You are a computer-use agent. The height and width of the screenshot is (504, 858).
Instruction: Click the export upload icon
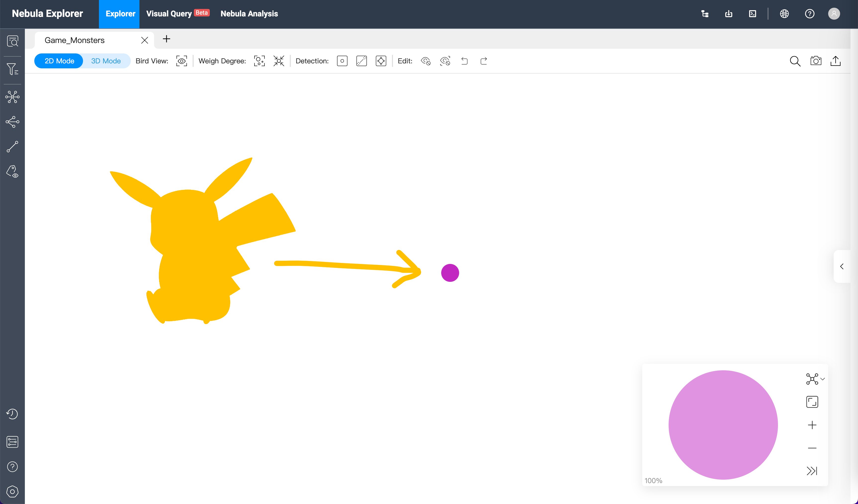[x=836, y=61]
